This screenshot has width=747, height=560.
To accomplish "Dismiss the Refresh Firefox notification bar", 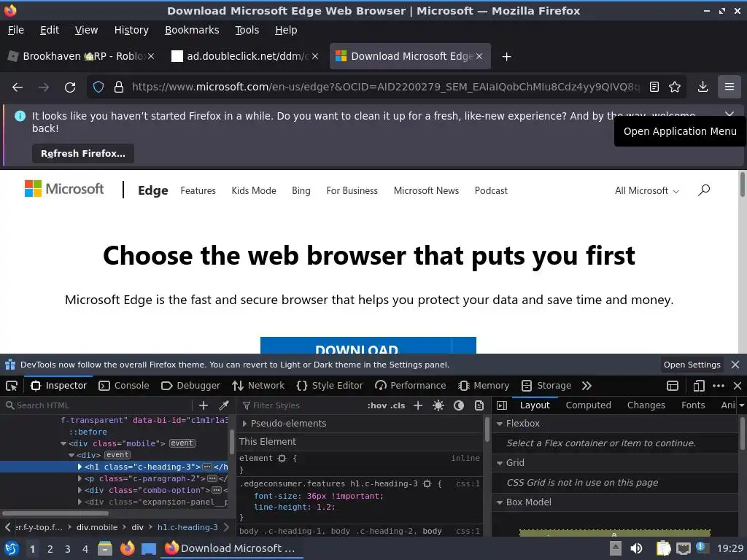I will coord(729,114).
